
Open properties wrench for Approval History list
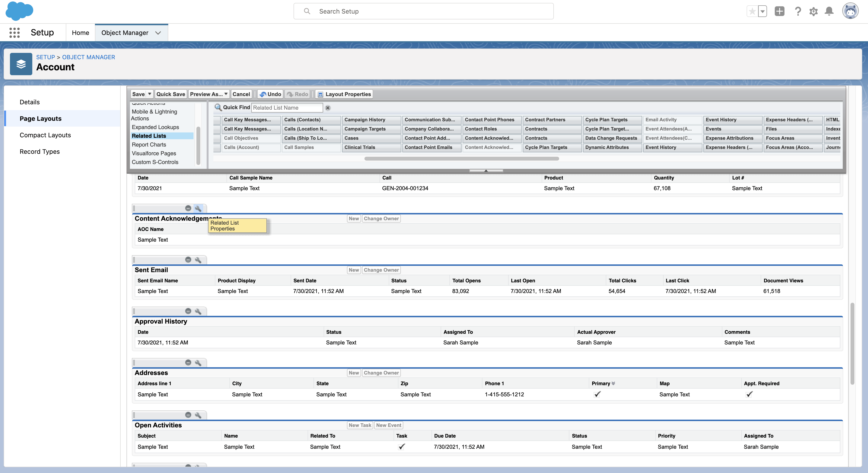[x=198, y=311]
